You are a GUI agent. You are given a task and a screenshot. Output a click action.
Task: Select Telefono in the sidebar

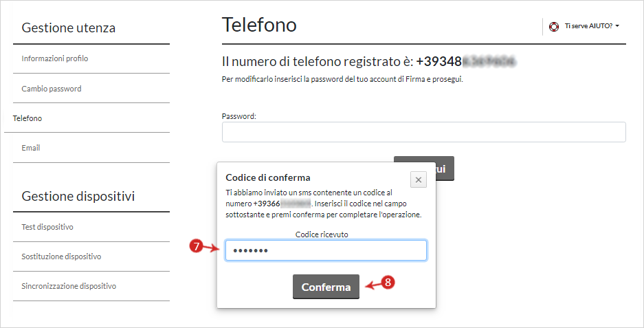pyautogui.click(x=27, y=118)
